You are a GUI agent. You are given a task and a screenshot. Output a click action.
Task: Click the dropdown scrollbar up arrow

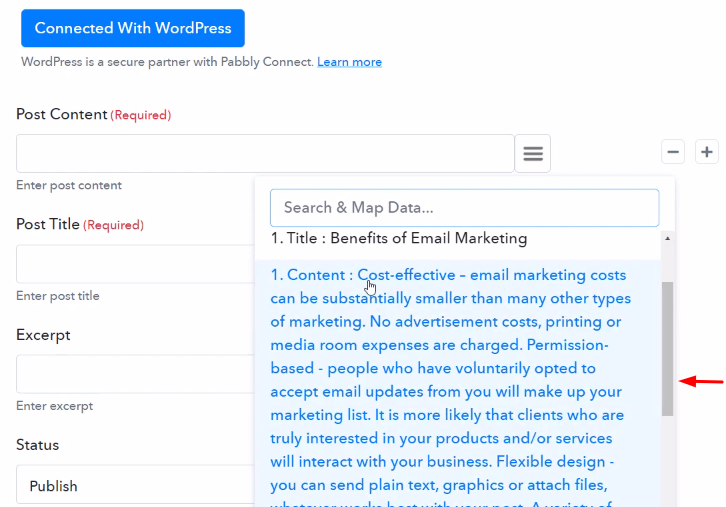point(668,238)
